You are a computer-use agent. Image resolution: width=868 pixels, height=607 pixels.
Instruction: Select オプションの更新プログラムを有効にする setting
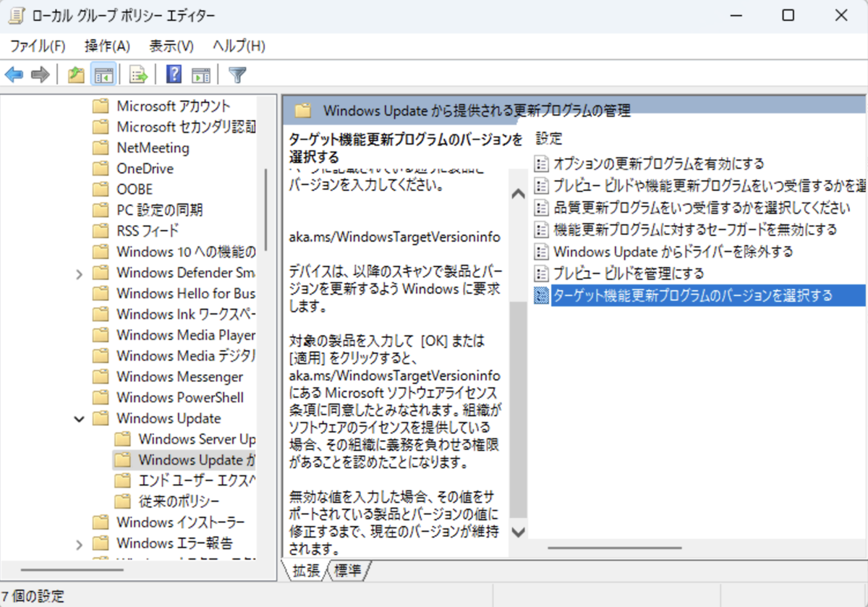659,164
